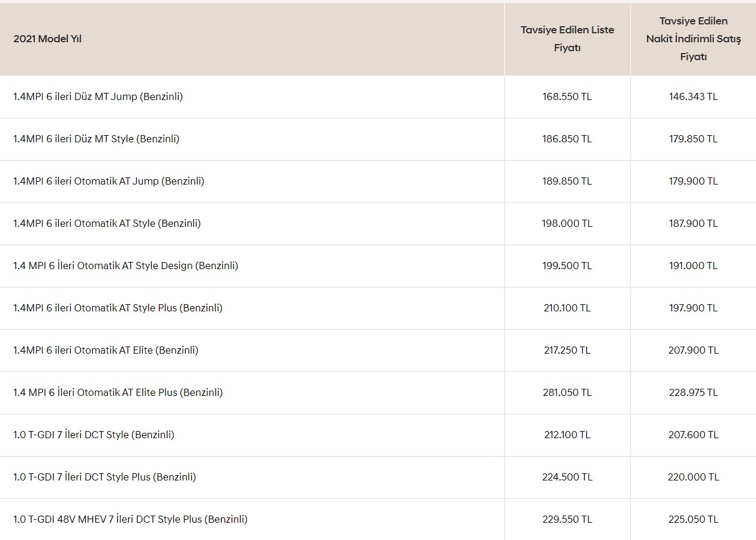756x540 pixels.
Task: Click 'Tavsiye Edilen Nakit İndirimli Satış Fiyatı' header
Action: pyautogui.click(x=693, y=39)
